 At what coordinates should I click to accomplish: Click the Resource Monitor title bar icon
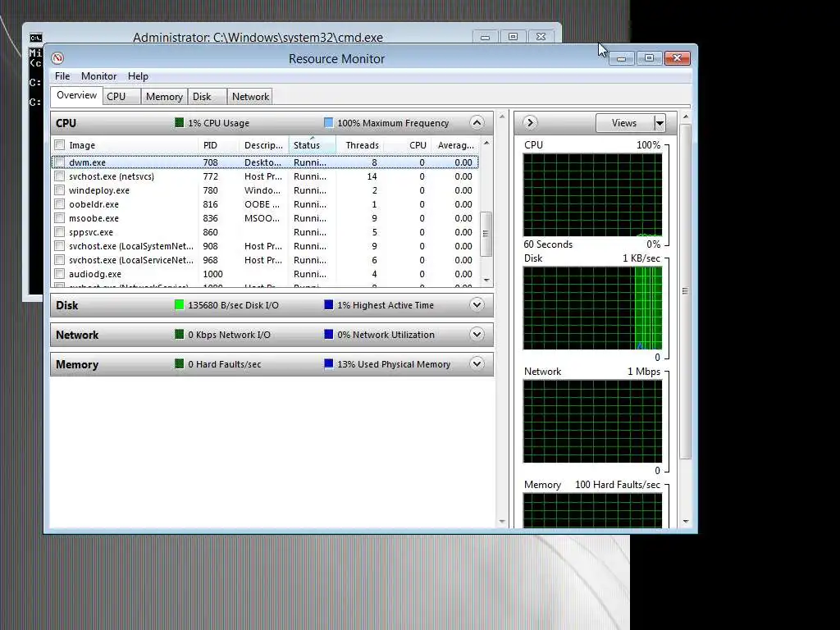57,58
